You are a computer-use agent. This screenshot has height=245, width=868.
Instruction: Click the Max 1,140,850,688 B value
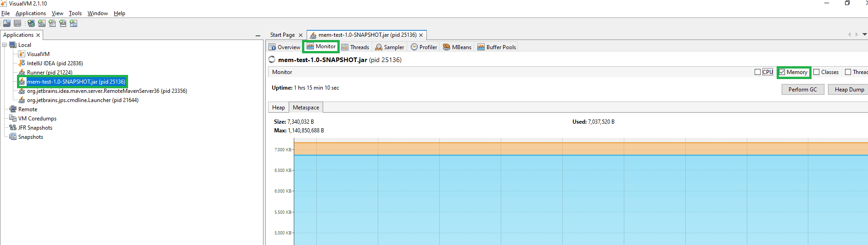pos(306,131)
